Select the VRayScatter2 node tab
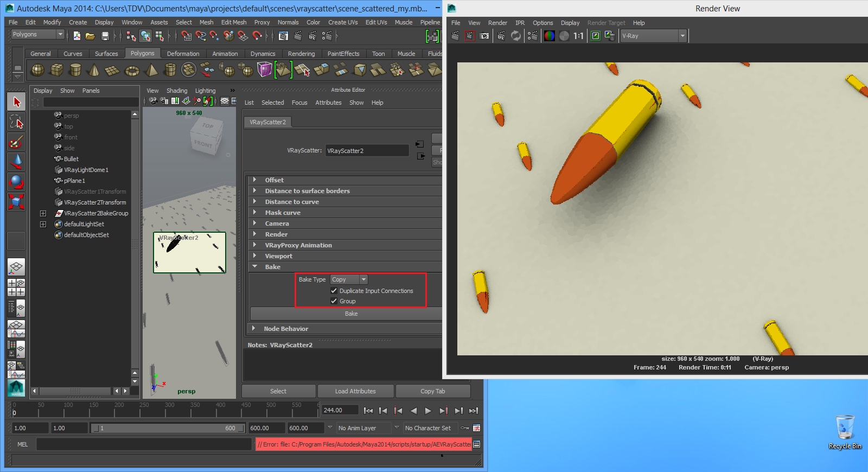868x472 pixels. (267, 122)
